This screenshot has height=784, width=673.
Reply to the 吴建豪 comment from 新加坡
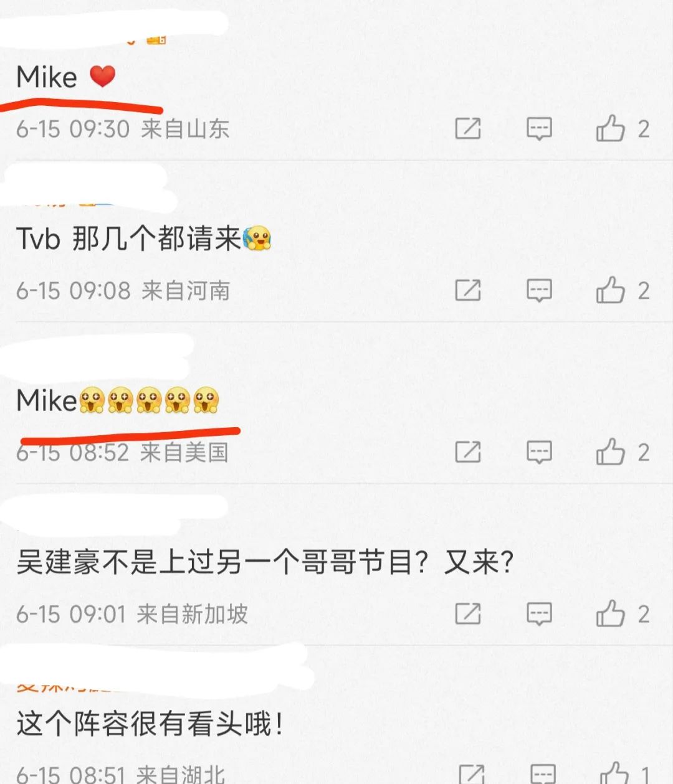point(539,614)
